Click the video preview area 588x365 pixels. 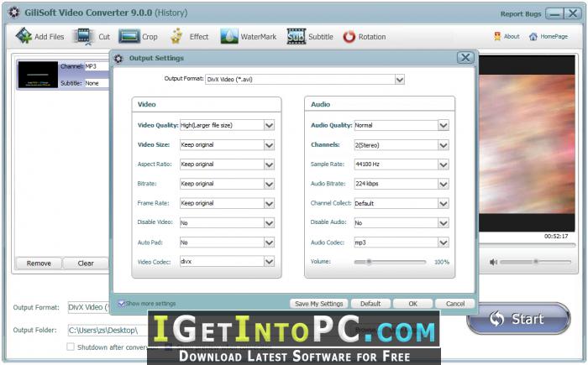(527, 143)
